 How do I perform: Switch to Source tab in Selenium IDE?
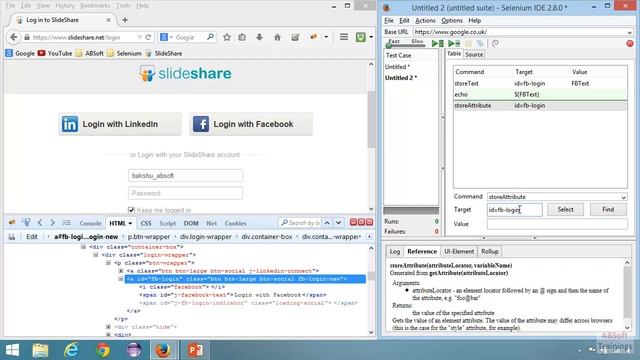click(x=474, y=54)
